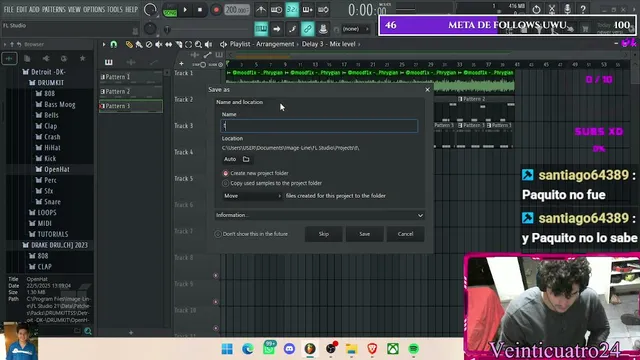Open the OPTIONS menu
Screen dimensions: 640x360
pyautogui.click(x=94, y=9)
